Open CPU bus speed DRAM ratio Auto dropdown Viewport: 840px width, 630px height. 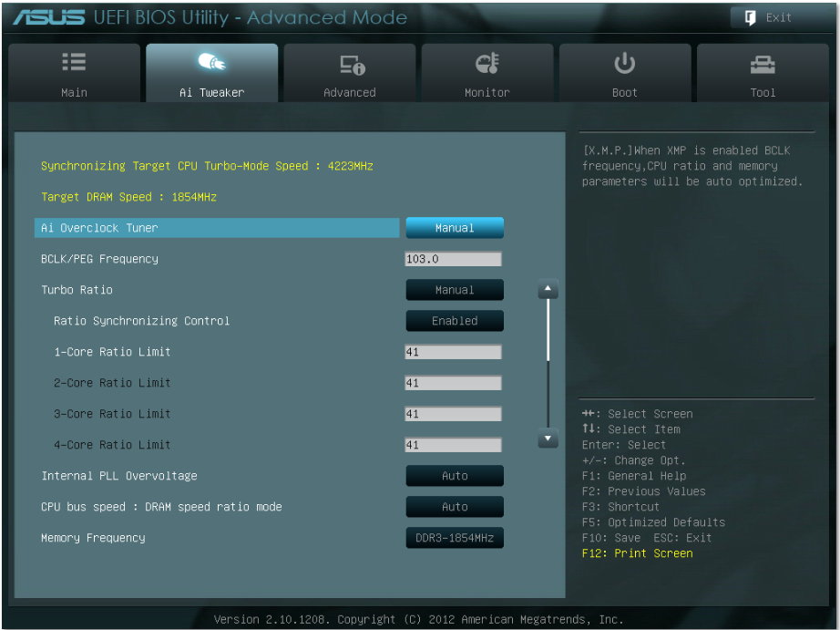coord(455,507)
